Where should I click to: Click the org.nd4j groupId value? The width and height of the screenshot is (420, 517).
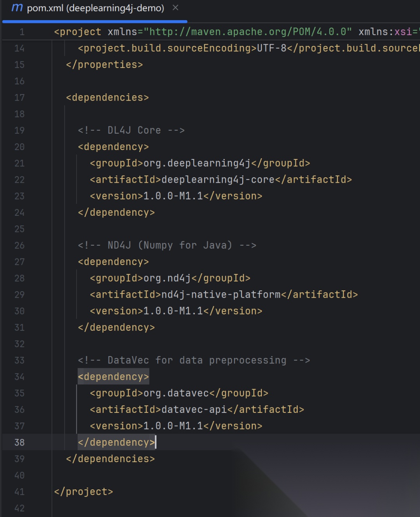pyautogui.click(x=167, y=278)
